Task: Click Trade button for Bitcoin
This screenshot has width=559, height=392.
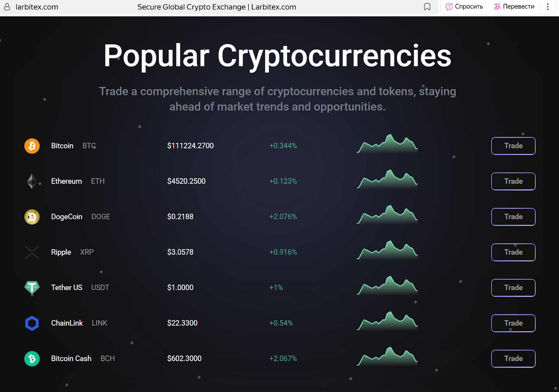Action: click(x=513, y=146)
